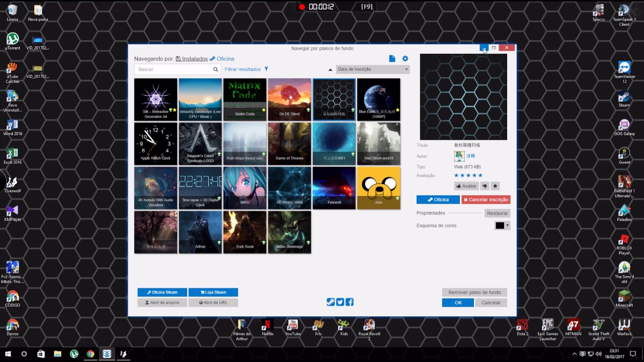Open the color scheme dropdown
Viewport: 644px width, 362px height.
pyautogui.click(x=503, y=225)
